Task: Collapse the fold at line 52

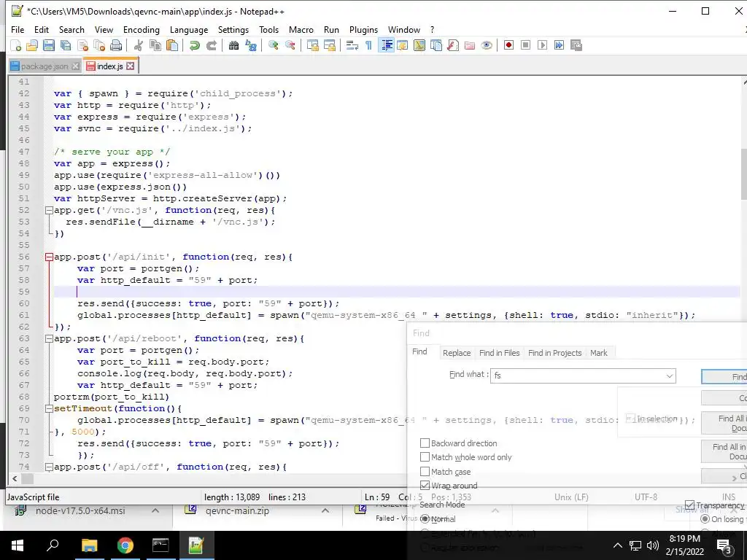Action: [x=49, y=211]
